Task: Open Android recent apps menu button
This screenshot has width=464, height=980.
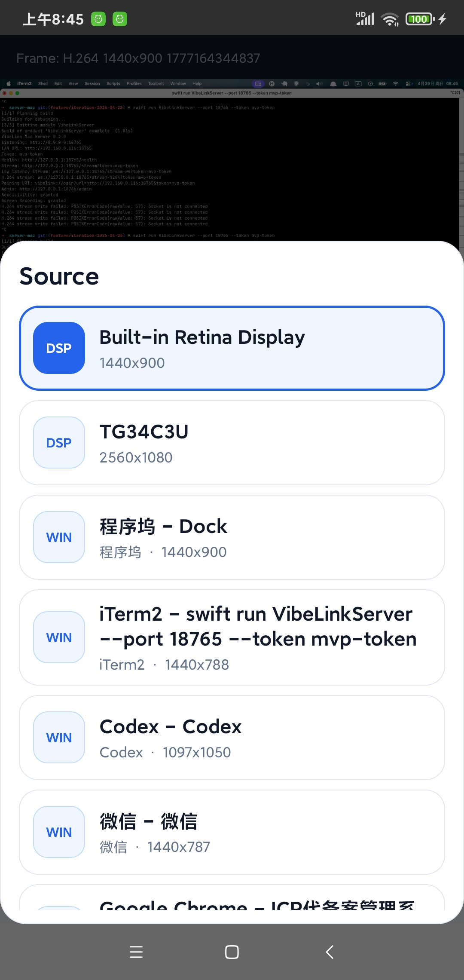Action: click(x=136, y=952)
